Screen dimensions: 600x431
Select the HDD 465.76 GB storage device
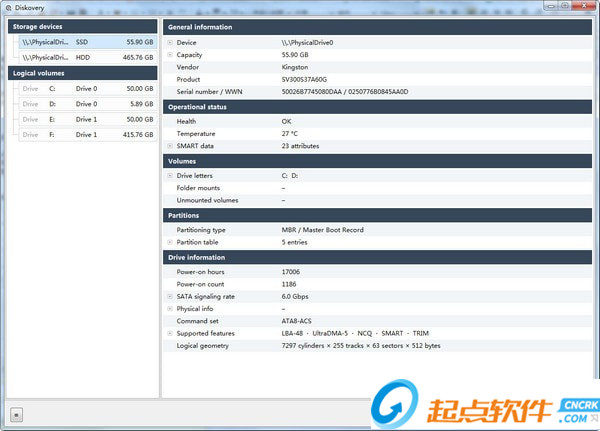pos(88,57)
